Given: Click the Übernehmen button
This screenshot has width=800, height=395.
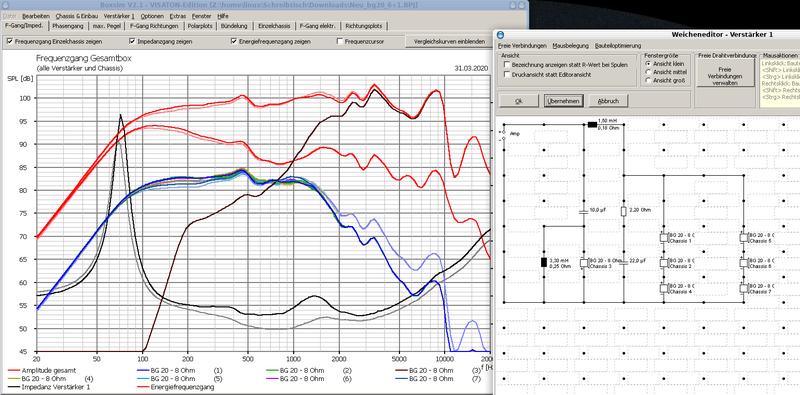Looking at the screenshot, I should click(563, 101).
